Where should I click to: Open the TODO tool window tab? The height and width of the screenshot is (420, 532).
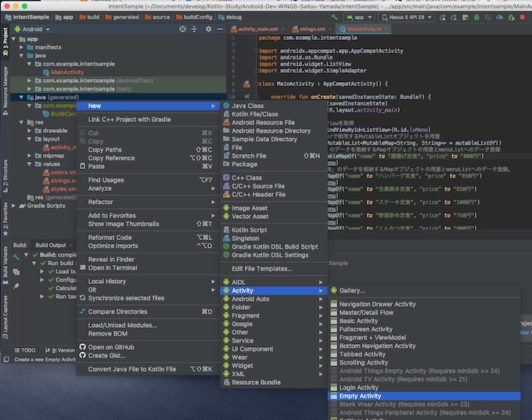pos(25,350)
